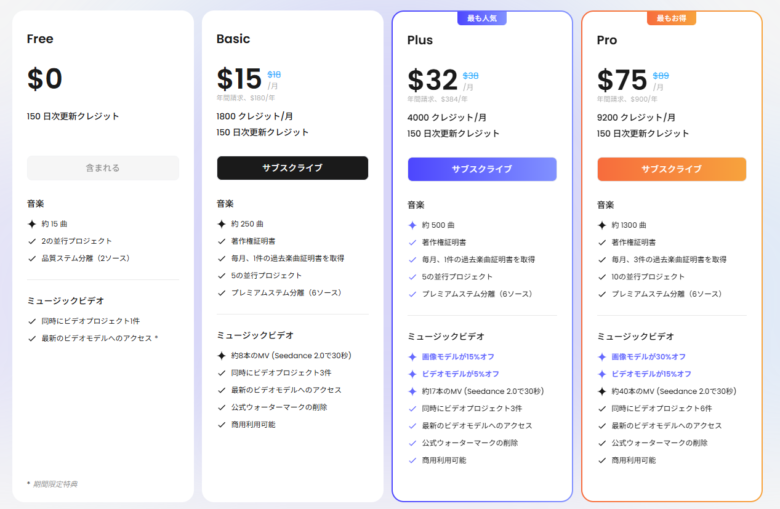Screen dimensions: 780x509
Task: Click the sparkle icon beside ビデオモデルが5%オフ
Action: point(412,374)
